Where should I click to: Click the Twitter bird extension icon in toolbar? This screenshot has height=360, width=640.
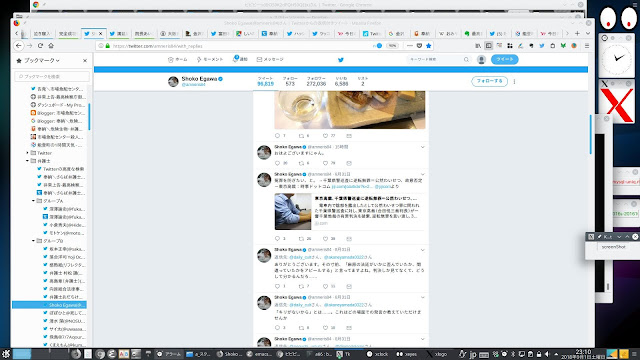click(542, 46)
